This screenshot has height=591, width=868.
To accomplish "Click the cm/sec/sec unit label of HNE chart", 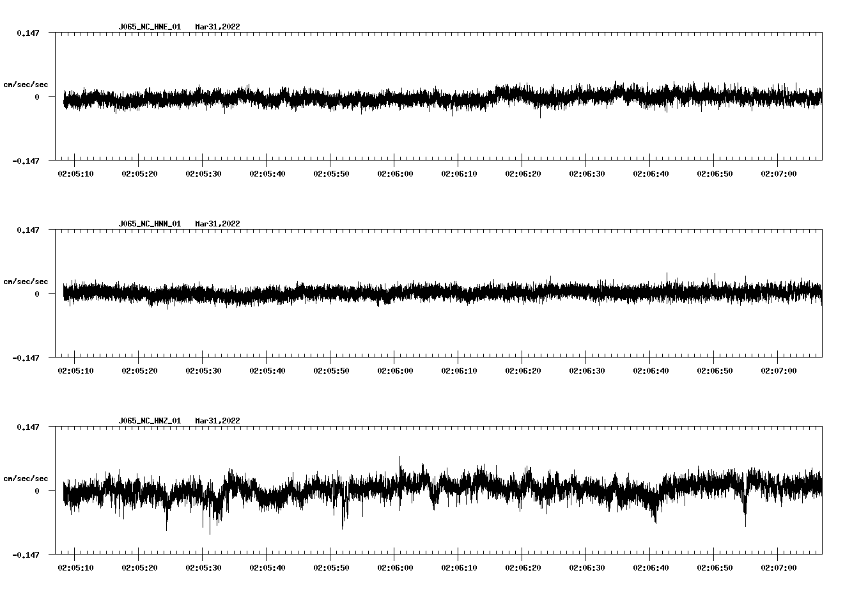I will [x=26, y=84].
